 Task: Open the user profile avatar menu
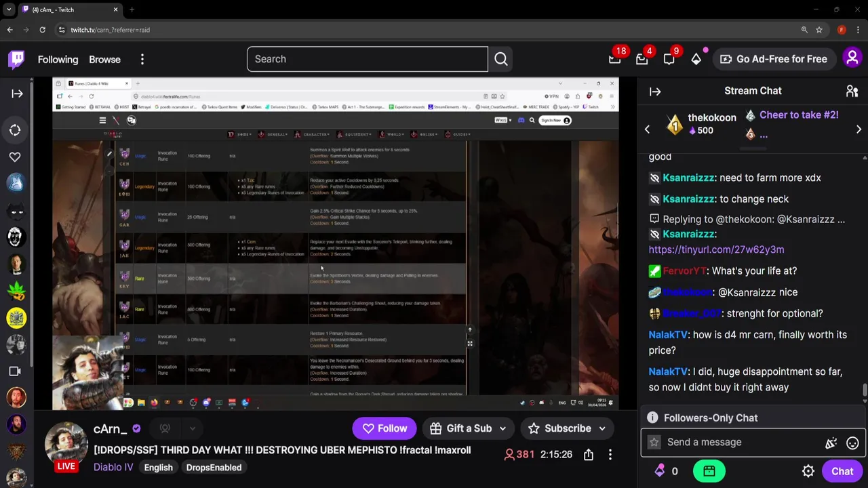coord(852,58)
